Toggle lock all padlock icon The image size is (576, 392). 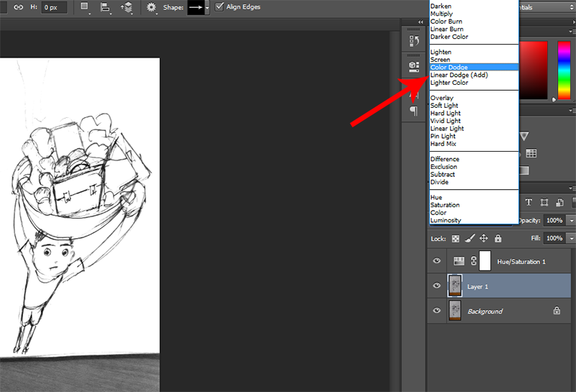pos(498,238)
